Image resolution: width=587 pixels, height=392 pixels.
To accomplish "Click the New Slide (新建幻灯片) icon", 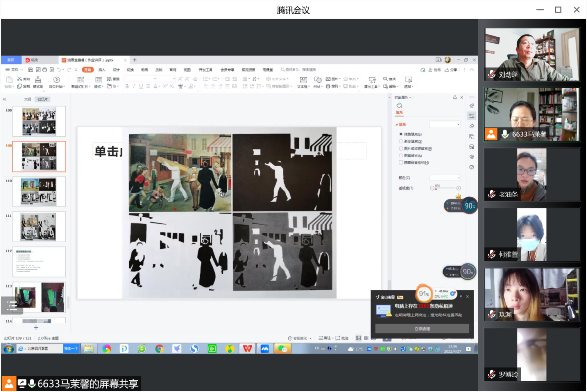I will tap(81, 79).
